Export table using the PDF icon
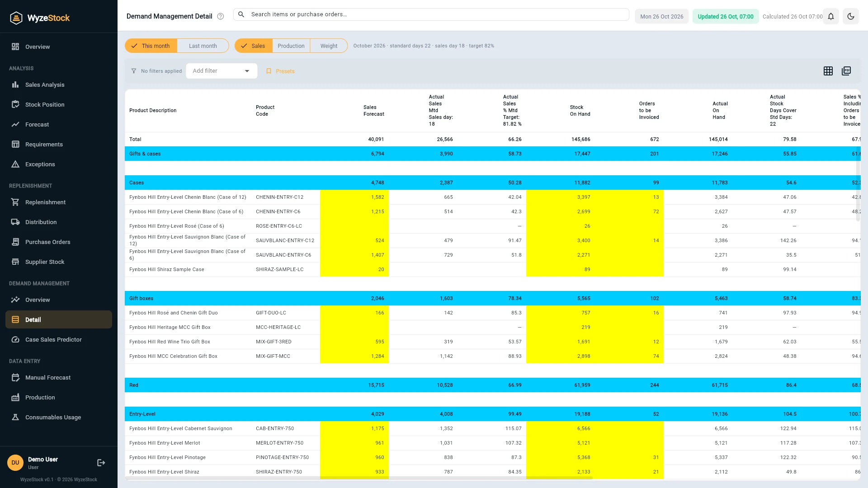 (846, 71)
